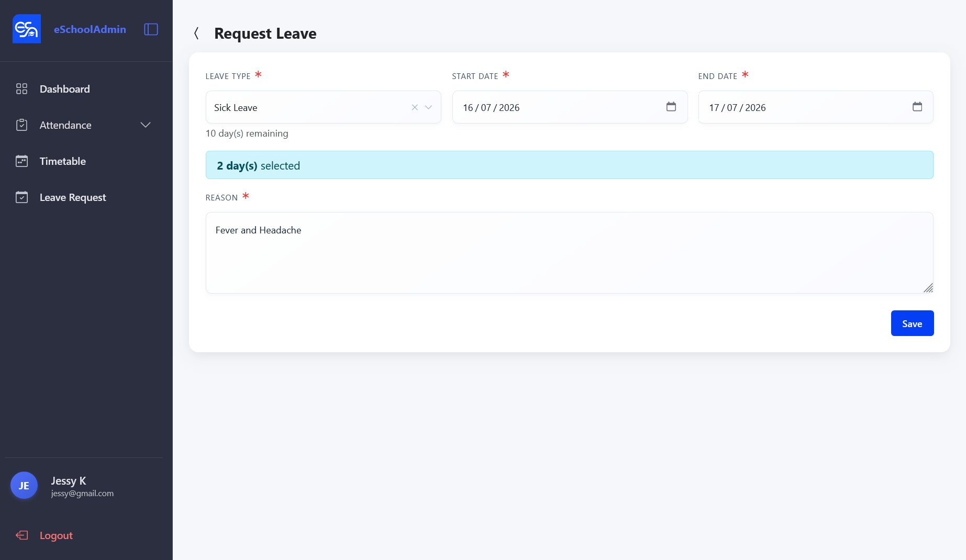Click the LEAVE TYPE label
Viewport: 966px width, 560px height.
coord(228,76)
